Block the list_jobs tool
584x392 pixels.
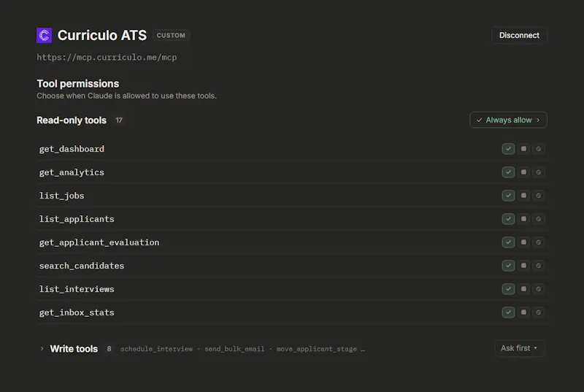pyautogui.click(x=539, y=196)
